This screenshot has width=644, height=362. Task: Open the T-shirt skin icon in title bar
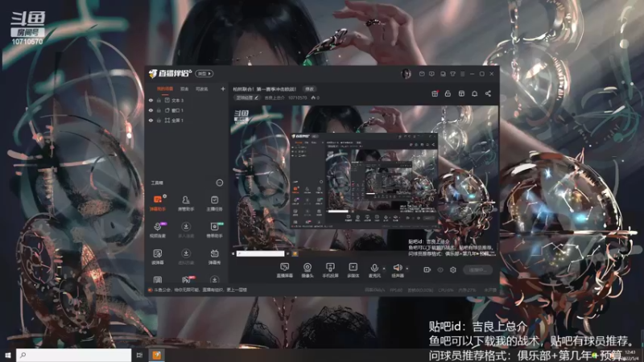coord(452,74)
